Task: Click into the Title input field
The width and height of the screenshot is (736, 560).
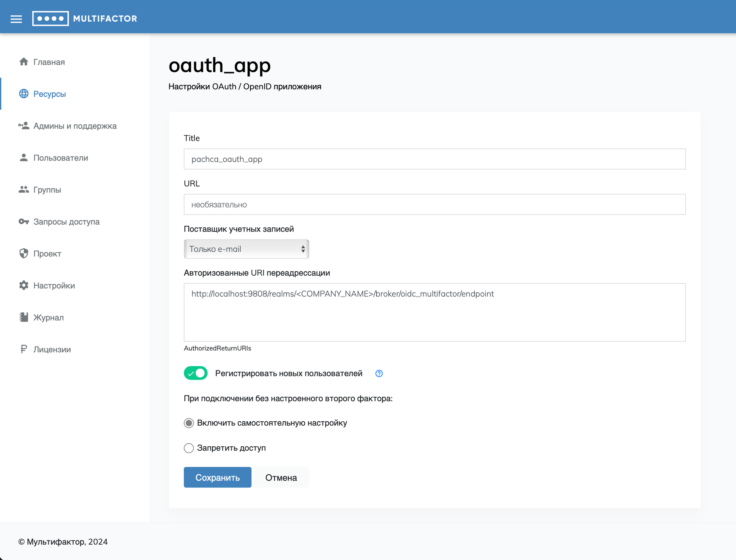Action: pyautogui.click(x=434, y=159)
